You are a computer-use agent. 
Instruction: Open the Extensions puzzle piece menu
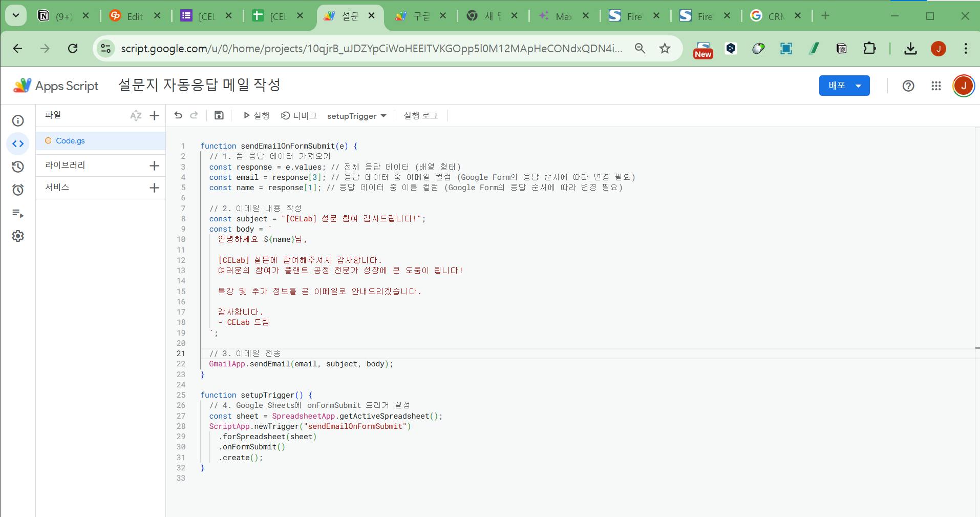tap(869, 49)
